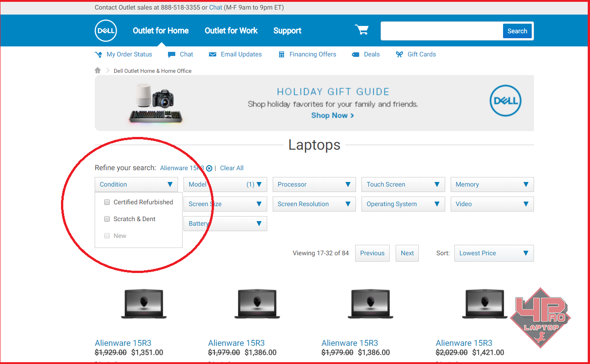
Task: Click the "Laptops" page heading
Action: tap(314, 145)
